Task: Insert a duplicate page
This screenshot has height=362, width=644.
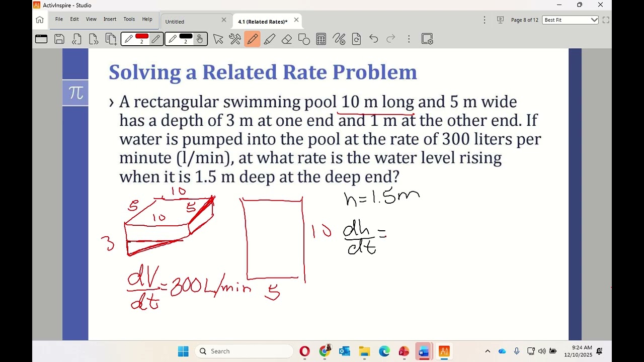Action: point(111,39)
